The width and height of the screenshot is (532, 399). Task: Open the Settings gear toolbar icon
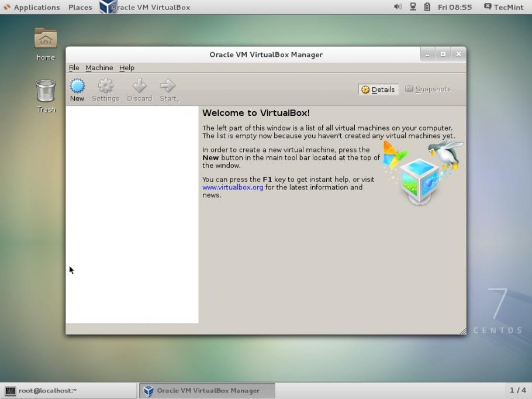tap(105, 86)
